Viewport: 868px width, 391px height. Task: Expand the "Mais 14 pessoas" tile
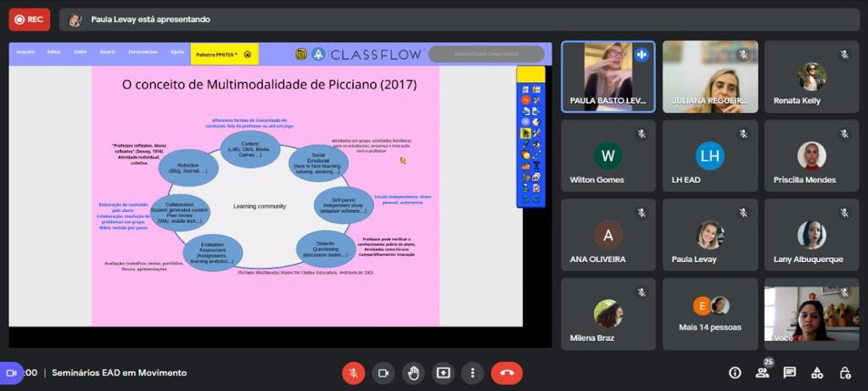pyautogui.click(x=710, y=313)
